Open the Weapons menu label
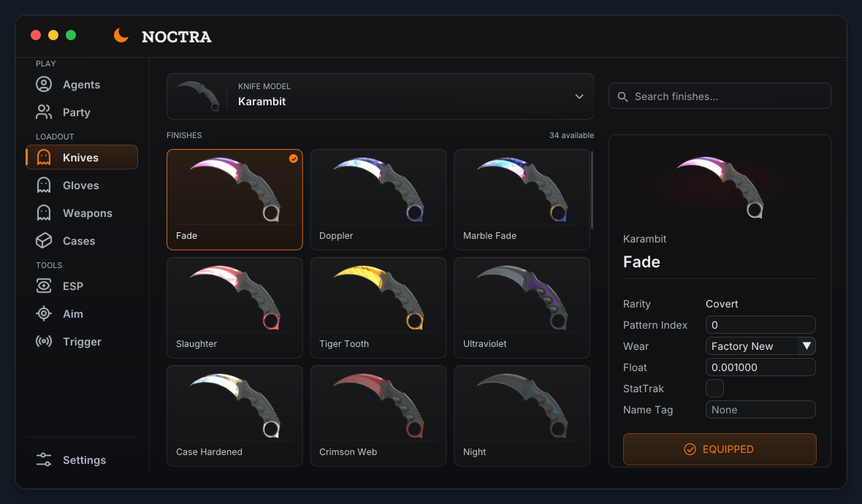 [88, 213]
